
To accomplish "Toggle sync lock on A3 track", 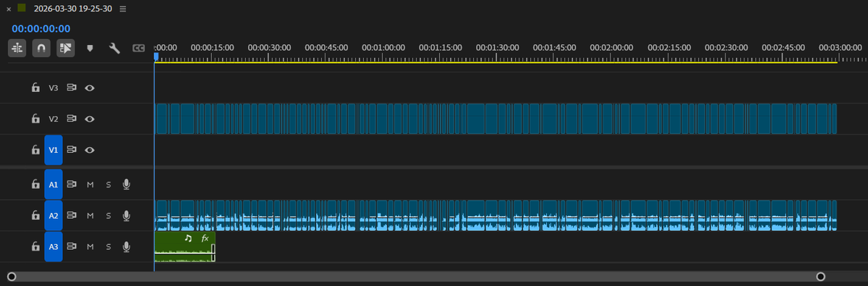I will pyautogui.click(x=72, y=246).
